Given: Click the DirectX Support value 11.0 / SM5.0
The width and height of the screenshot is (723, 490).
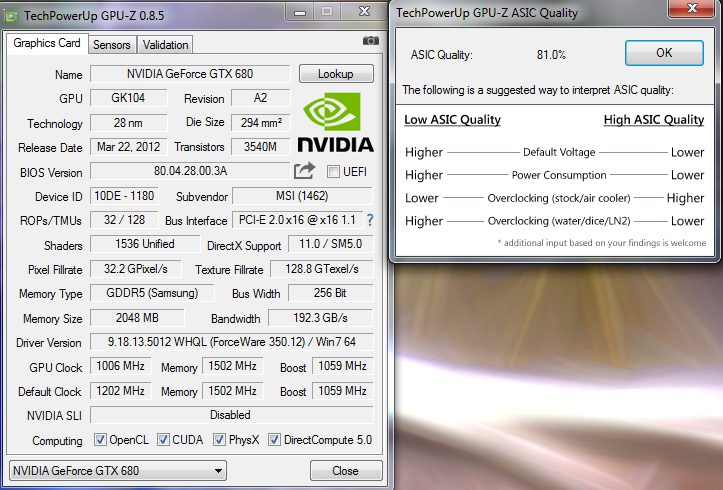Looking at the screenshot, I should (330, 244).
